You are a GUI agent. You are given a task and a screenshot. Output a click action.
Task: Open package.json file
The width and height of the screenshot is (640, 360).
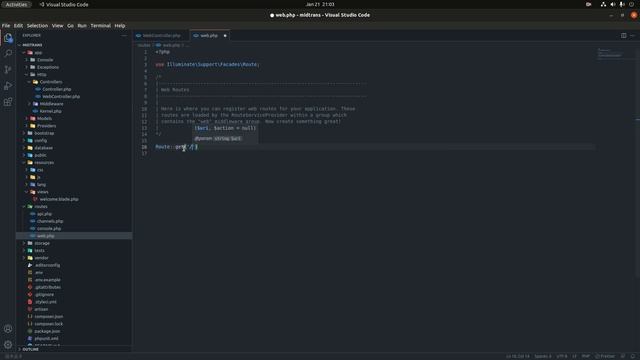[47, 331]
